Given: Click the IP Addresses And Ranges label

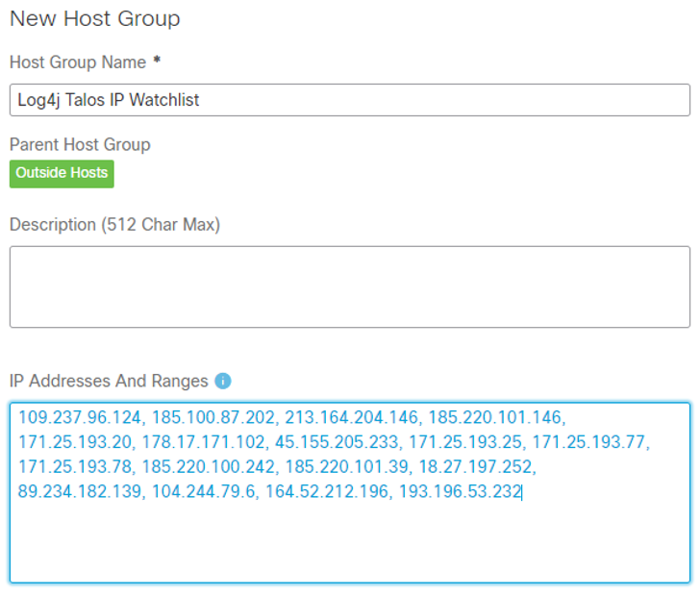Looking at the screenshot, I should [109, 381].
